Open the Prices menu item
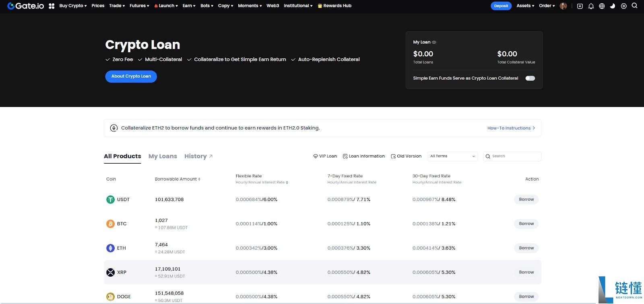Screen dimensions: 644x304 (x=98, y=6)
